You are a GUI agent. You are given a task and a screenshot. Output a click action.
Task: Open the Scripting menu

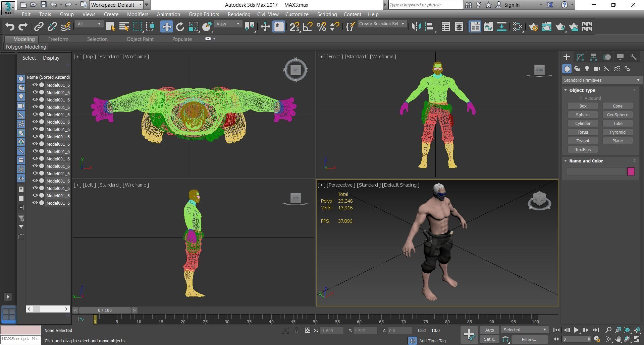click(327, 14)
